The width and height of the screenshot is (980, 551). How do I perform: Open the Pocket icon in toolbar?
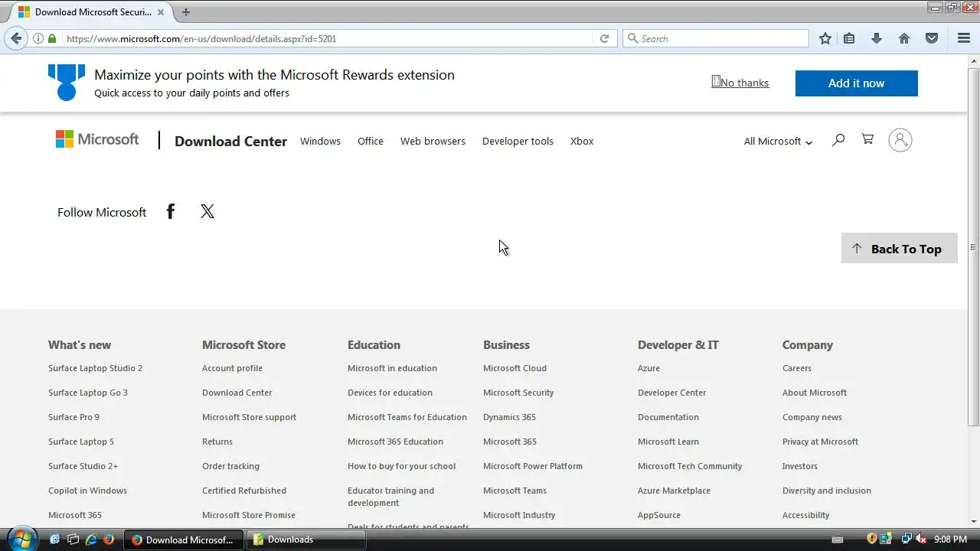point(932,38)
